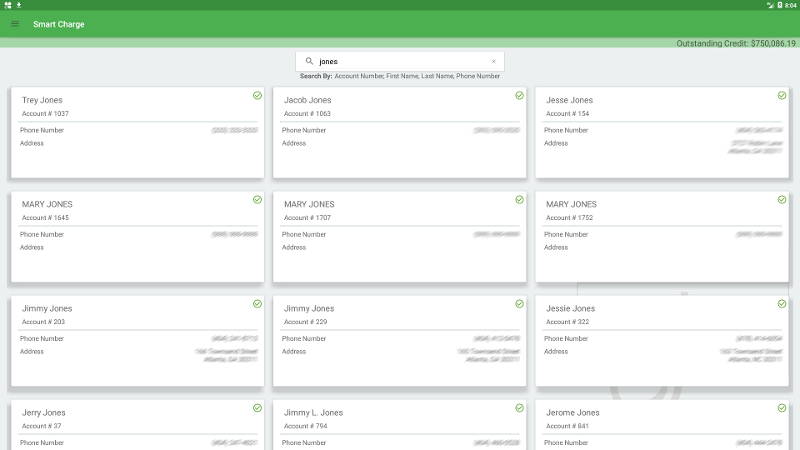Click the green checkmark on Jesse Jones card

coord(782,95)
